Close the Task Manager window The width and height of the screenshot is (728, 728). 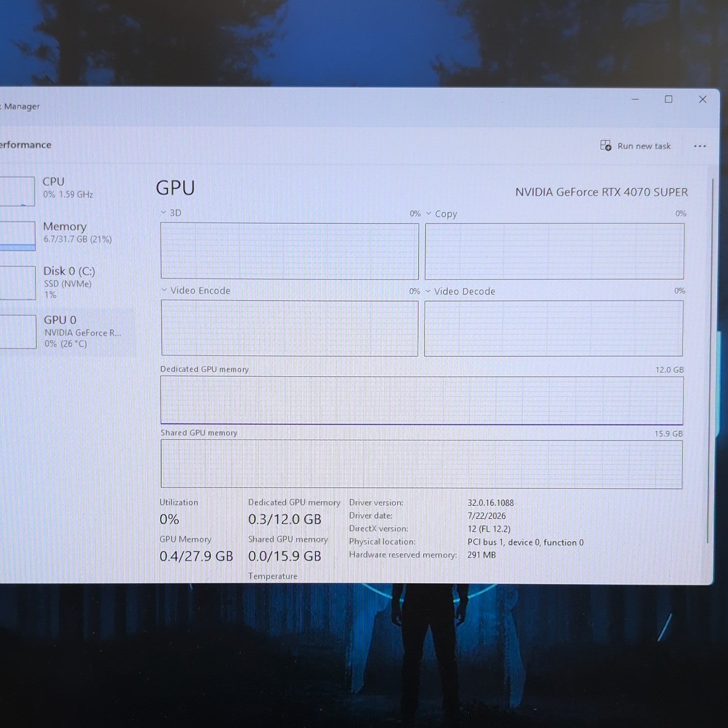pos(702,99)
